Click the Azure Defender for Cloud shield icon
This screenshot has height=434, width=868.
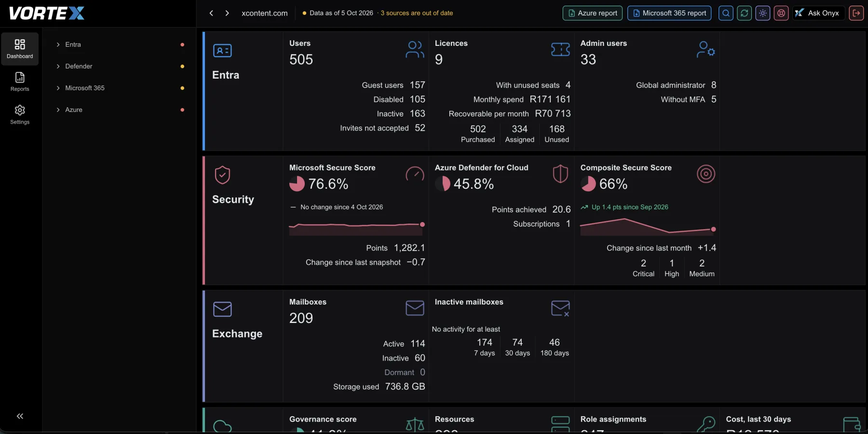(560, 174)
